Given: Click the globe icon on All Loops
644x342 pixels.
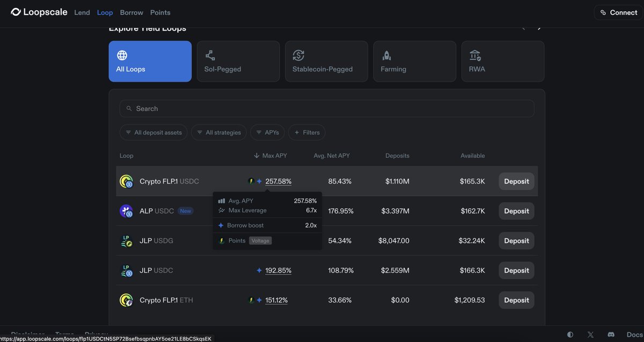Looking at the screenshot, I should [122, 55].
